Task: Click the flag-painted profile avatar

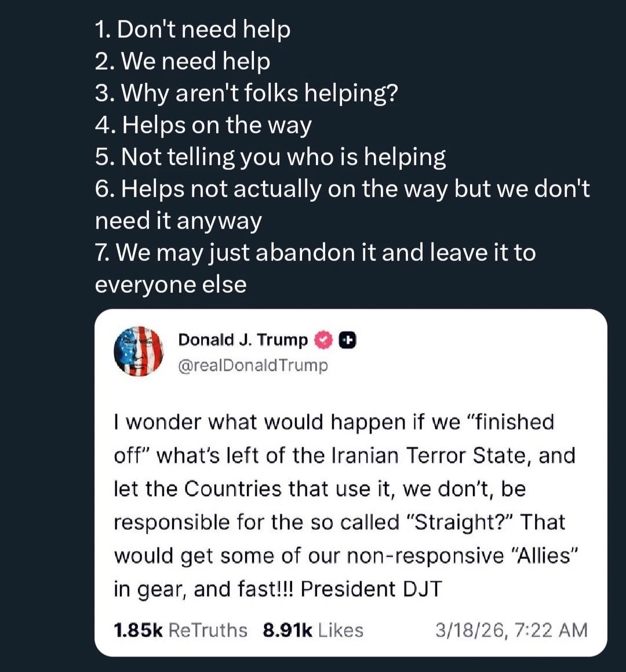Action: click(x=139, y=351)
